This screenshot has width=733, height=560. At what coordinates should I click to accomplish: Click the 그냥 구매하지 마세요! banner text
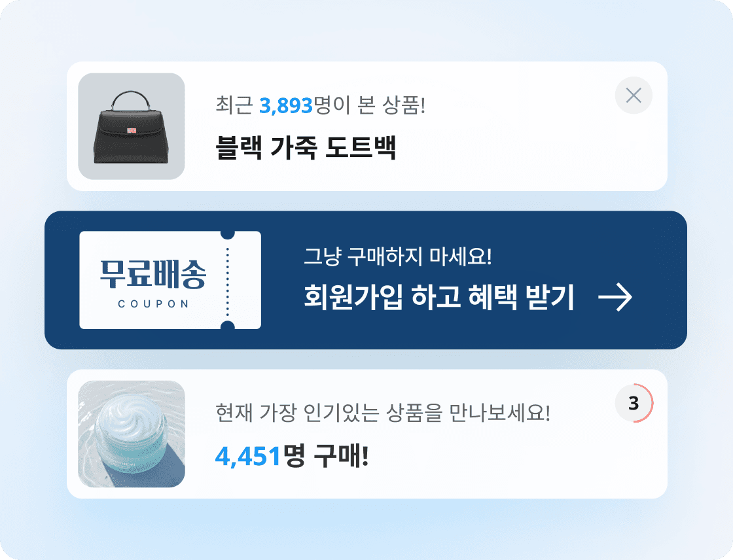point(398,256)
